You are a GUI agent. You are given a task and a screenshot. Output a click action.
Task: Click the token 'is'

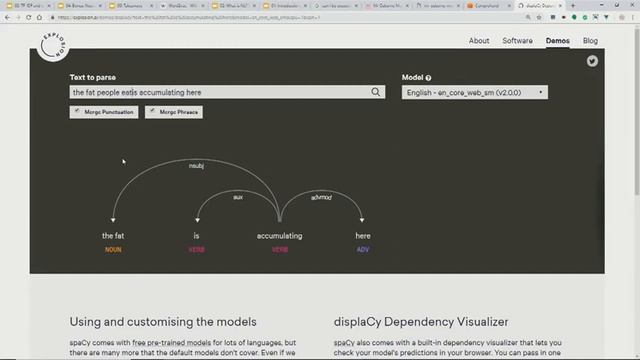[196, 236]
